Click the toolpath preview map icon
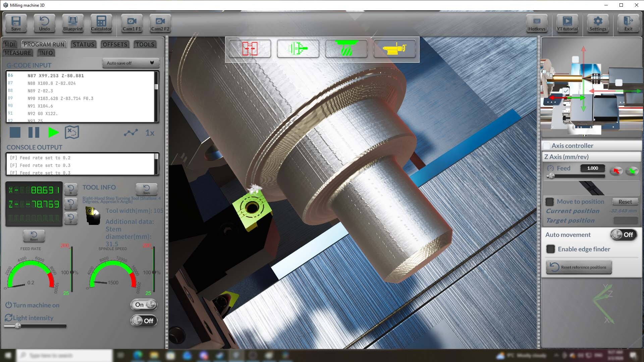Screen dimensions: 644x362 [x=72, y=132]
